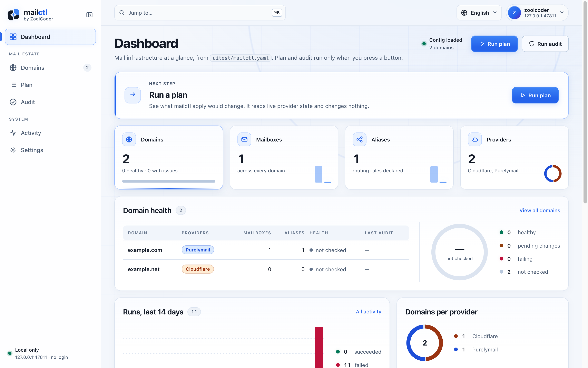Click the Config loaded status indicator

tap(442, 44)
